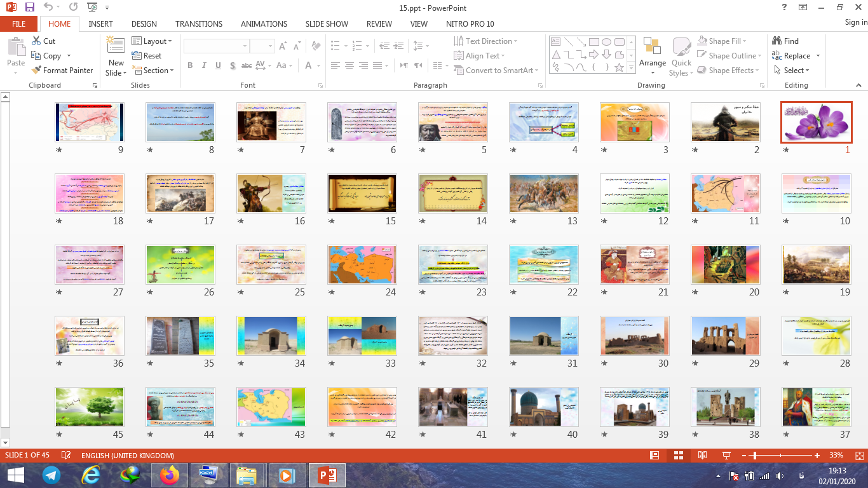Switch to Reading View in status bar

coord(702,456)
